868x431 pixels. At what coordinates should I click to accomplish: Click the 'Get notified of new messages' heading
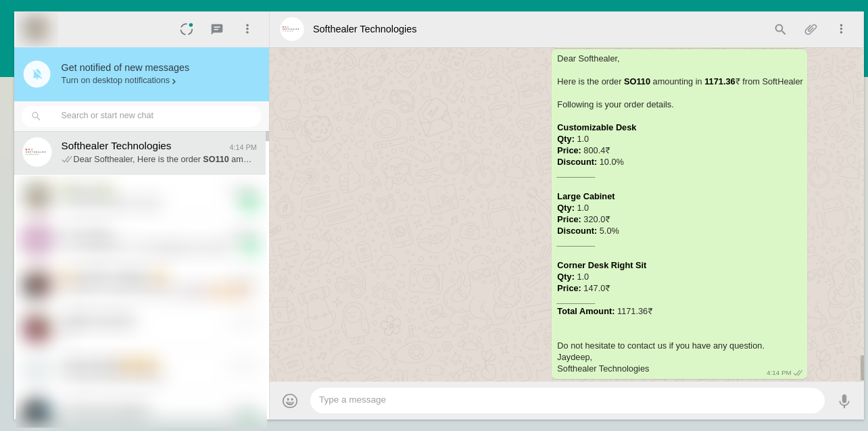(125, 68)
